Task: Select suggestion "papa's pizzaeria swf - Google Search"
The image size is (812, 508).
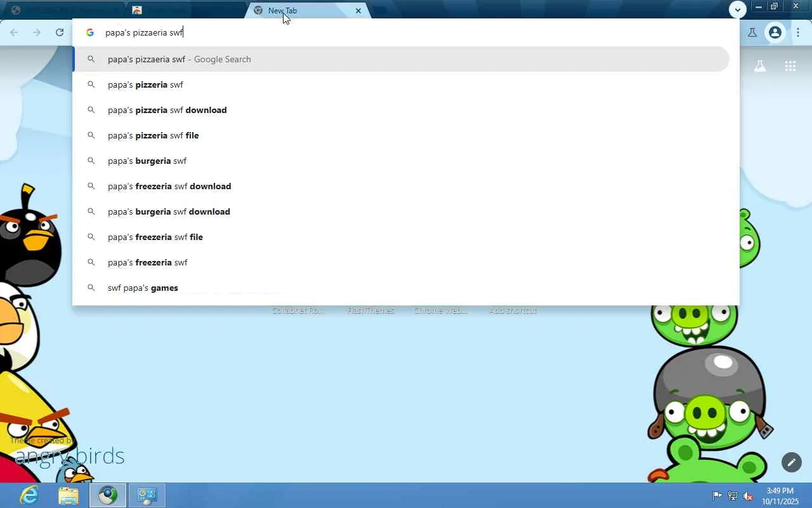Action: 402,59
